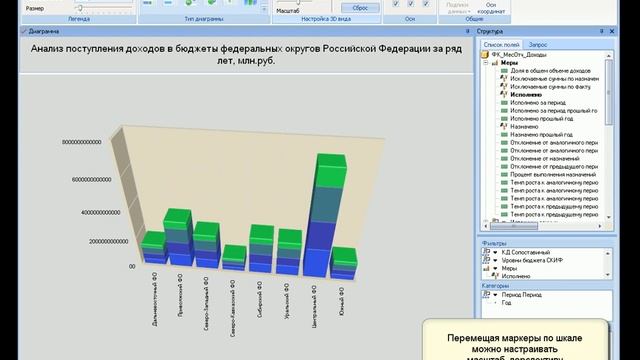The height and width of the screenshot is (360, 640).
Task: Click the Уральский ФО axis label
Action: pyautogui.click(x=286, y=301)
